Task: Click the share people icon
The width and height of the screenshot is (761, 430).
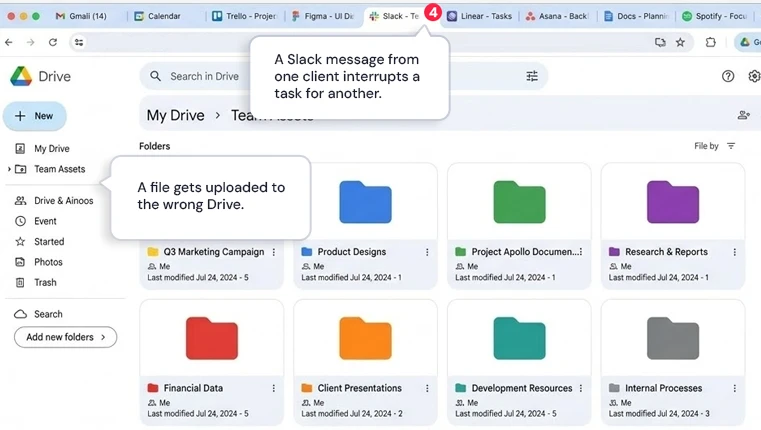Action: [743, 116]
